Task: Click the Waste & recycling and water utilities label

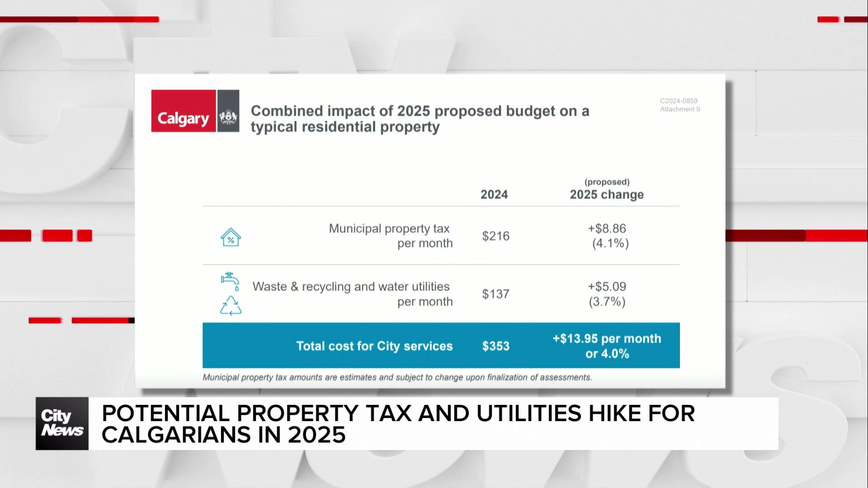Action: pyautogui.click(x=353, y=294)
